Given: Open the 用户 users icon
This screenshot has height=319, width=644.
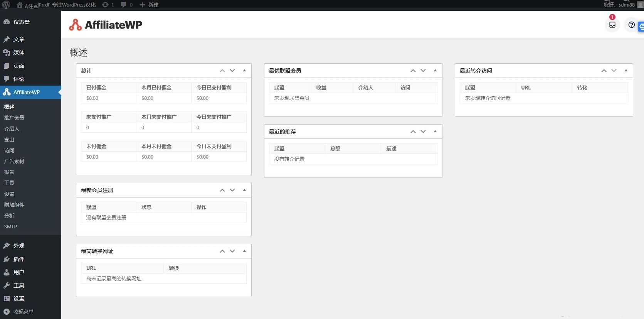Looking at the screenshot, I should coord(7,272).
